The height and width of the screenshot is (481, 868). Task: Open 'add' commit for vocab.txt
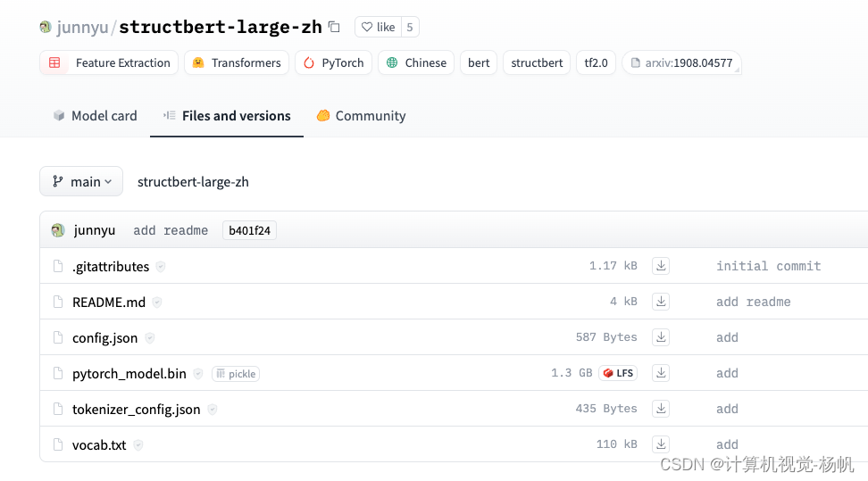pyautogui.click(x=727, y=444)
